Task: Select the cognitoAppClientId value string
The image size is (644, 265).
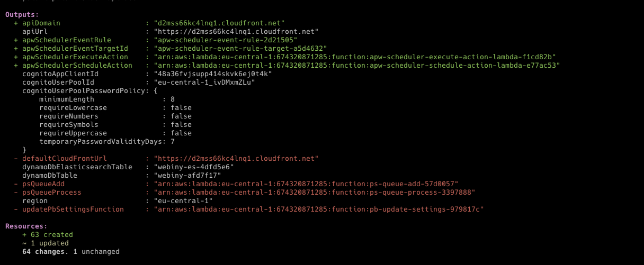Action: tap(212, 74)
